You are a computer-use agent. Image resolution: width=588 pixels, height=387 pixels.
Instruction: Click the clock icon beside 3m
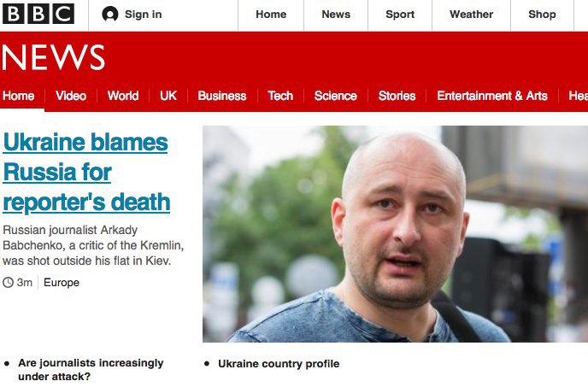8,283
